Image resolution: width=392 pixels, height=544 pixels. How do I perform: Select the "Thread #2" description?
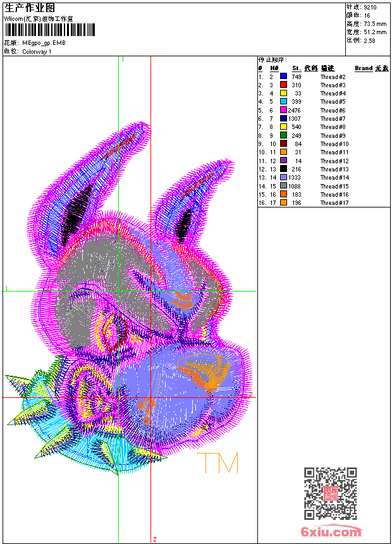pos(333,77)
